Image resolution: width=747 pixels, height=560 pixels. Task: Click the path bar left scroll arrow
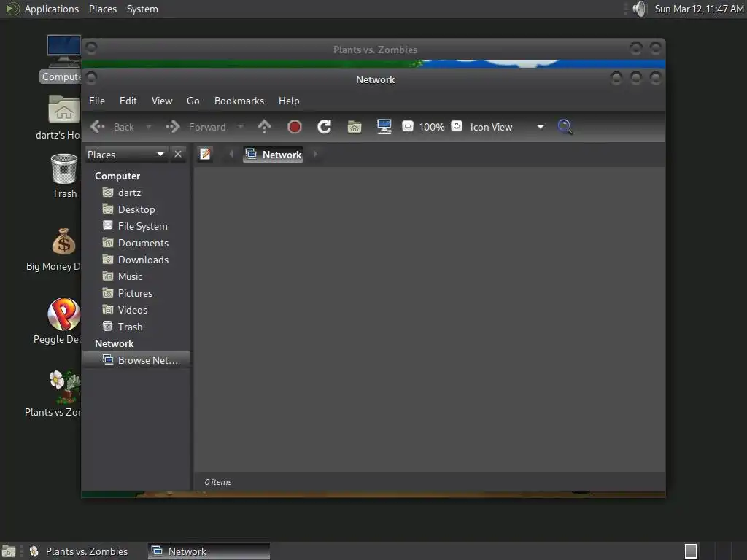click(231, 154)
